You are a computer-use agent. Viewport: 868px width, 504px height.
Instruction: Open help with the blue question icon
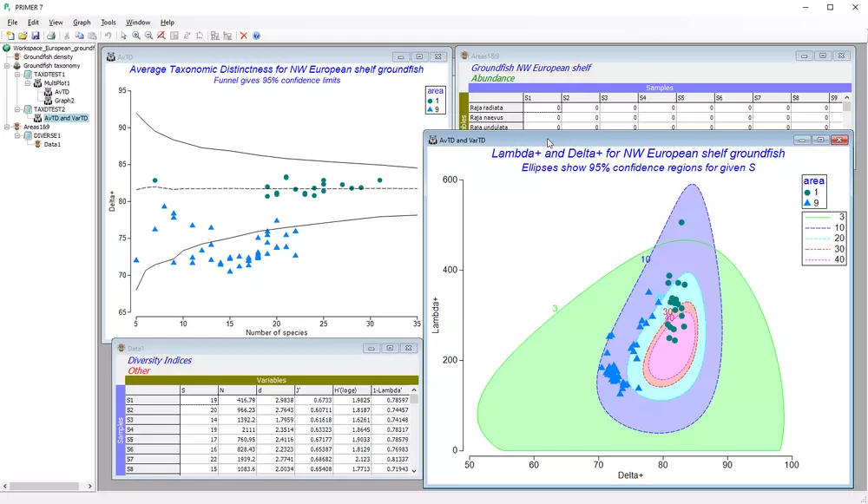pos(256,36)
